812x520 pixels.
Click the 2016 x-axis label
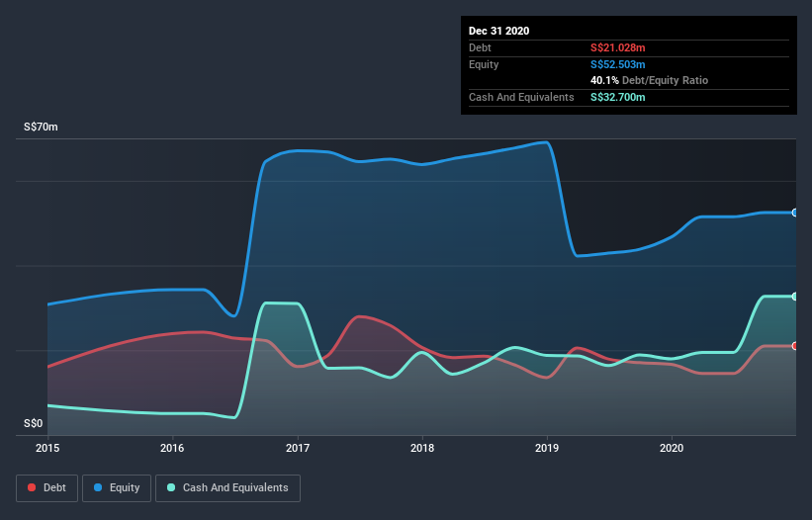click(172, 448)
